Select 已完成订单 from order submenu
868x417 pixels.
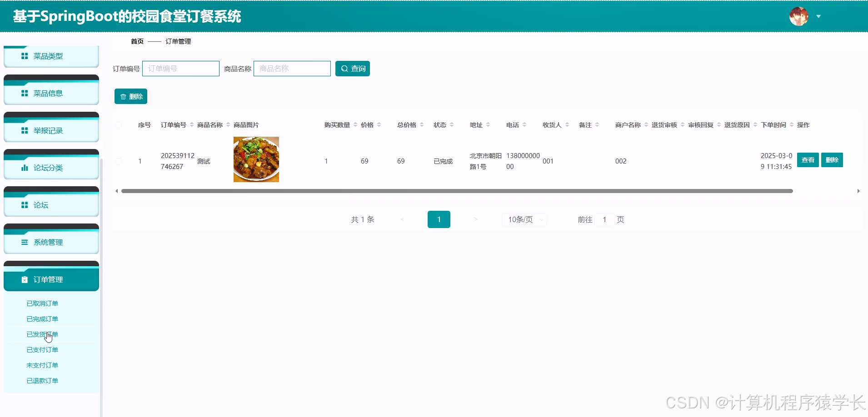pyautogui.click(x=42, y=318)
